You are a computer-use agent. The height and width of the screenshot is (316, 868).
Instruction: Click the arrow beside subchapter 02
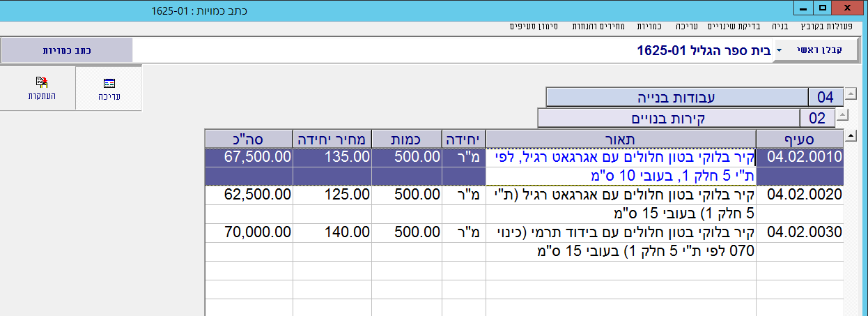(841, 115)
